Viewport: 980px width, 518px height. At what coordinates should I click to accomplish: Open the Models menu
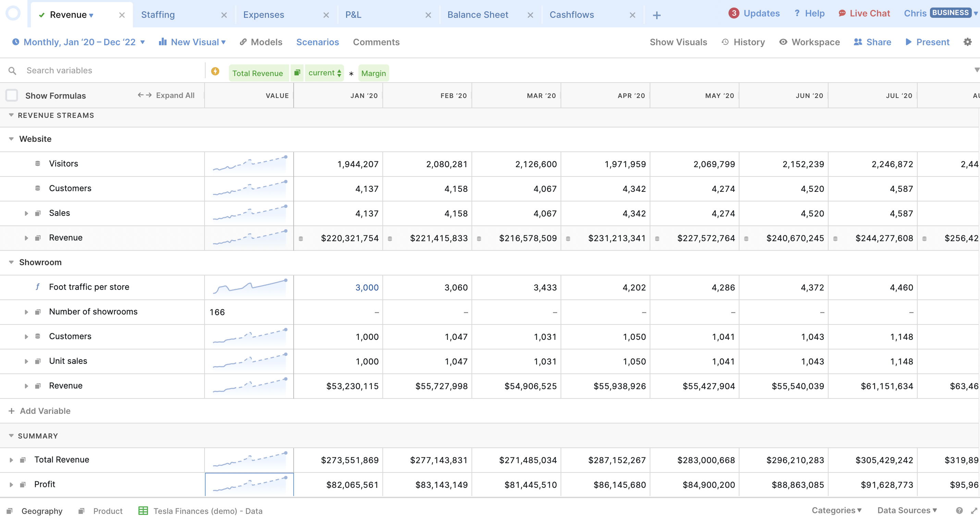click(x=261, y=42)
